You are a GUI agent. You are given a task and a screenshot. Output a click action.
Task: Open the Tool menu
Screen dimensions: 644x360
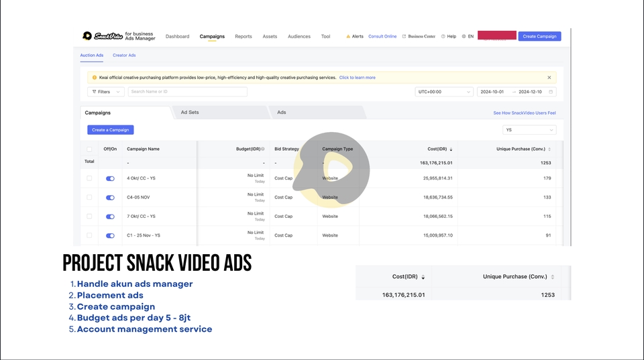pyautogui.click(x=326, y=36)
